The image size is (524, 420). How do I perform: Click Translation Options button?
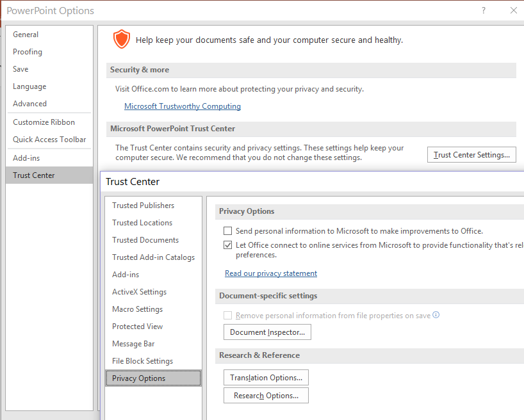click(x=266, y=378)
